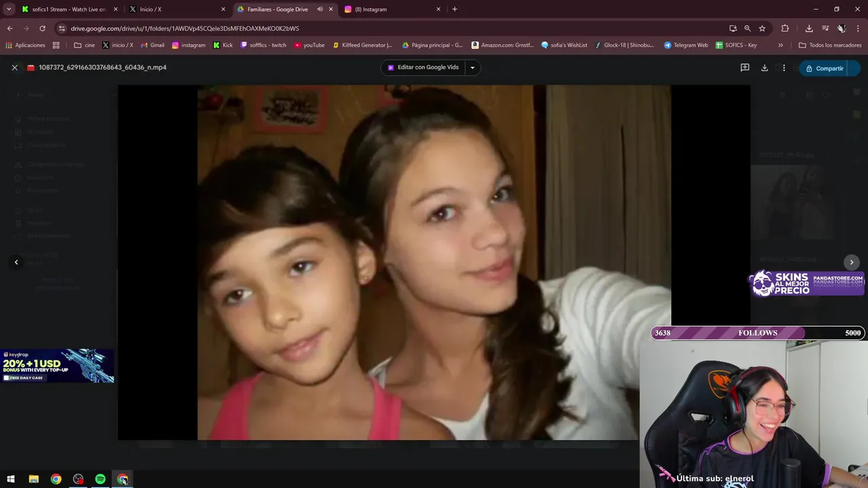Open Gmail bookmark
The image size is (868, 488).
tap(153, 45)
